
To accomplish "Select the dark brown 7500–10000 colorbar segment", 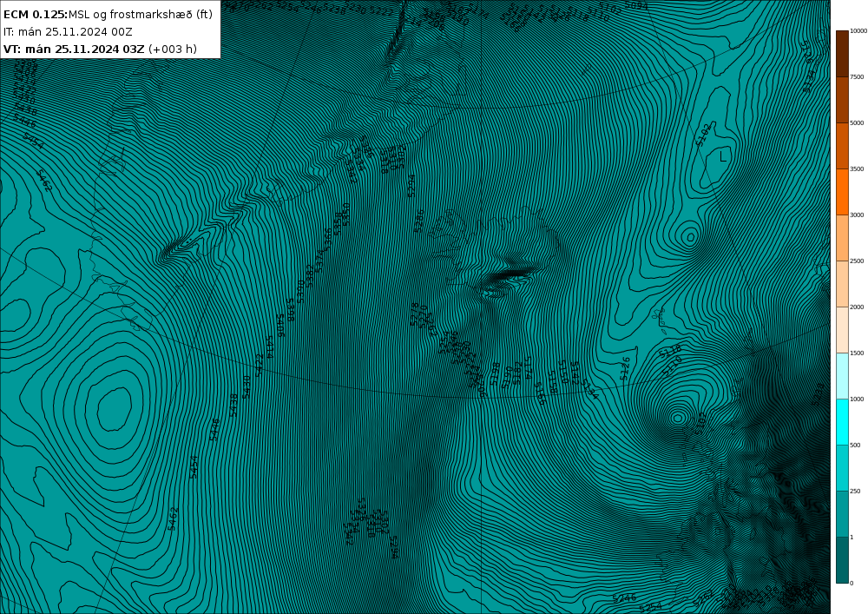I will [841, 54].
